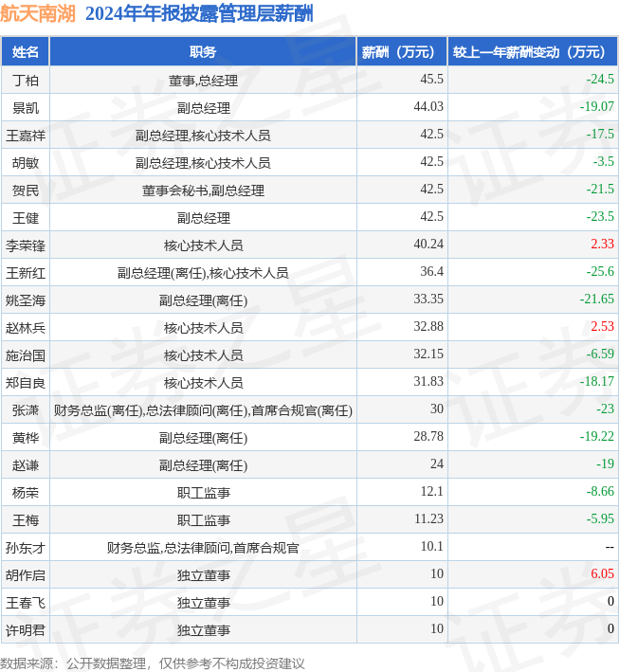
Task: Click the name cell 胡作启
Action: point(26,574)
